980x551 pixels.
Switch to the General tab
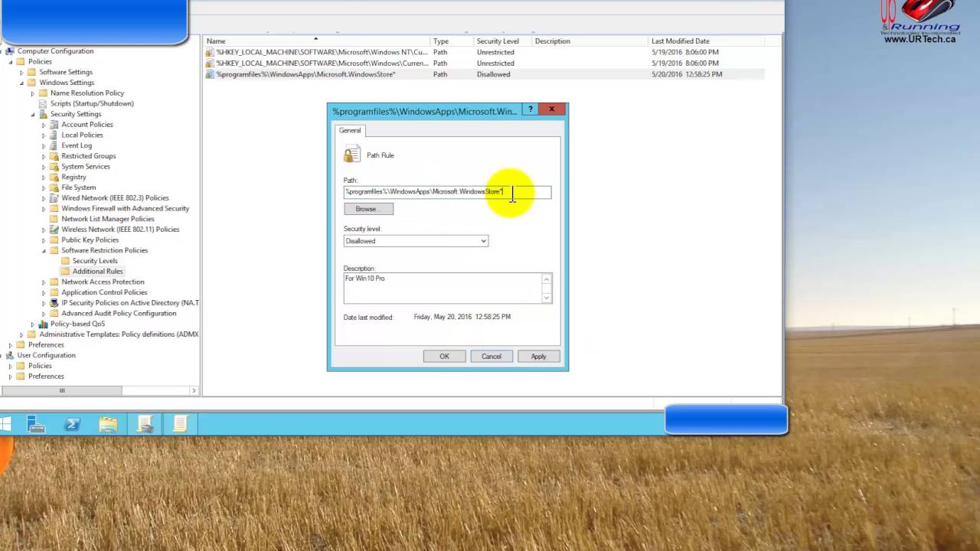pos(349,130)
